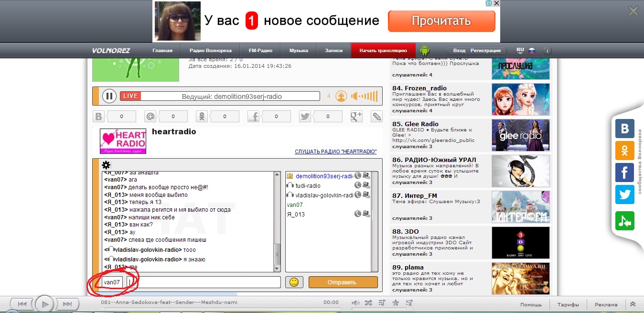Click the VOLNOREZ logo
644x313 pixels.
(111, 50)
